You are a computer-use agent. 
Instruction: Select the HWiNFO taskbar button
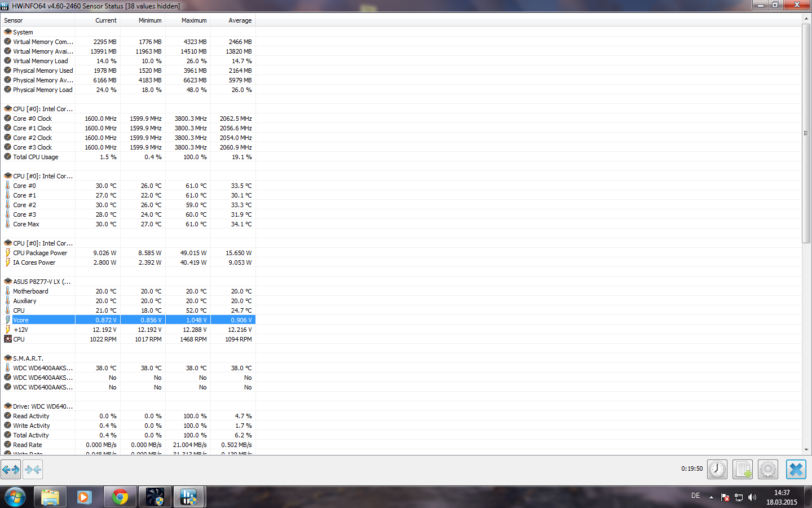(x=189, y=497)
